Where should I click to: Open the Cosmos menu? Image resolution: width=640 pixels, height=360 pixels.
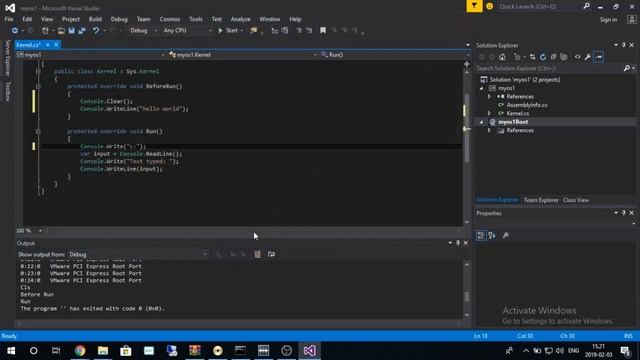point(170,19)
